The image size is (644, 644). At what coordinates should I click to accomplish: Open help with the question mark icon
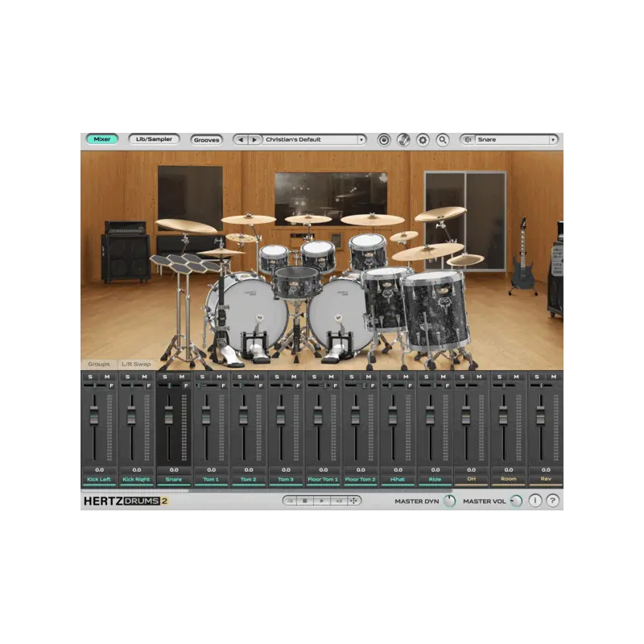pyautogui.click(x=553, y=501)
